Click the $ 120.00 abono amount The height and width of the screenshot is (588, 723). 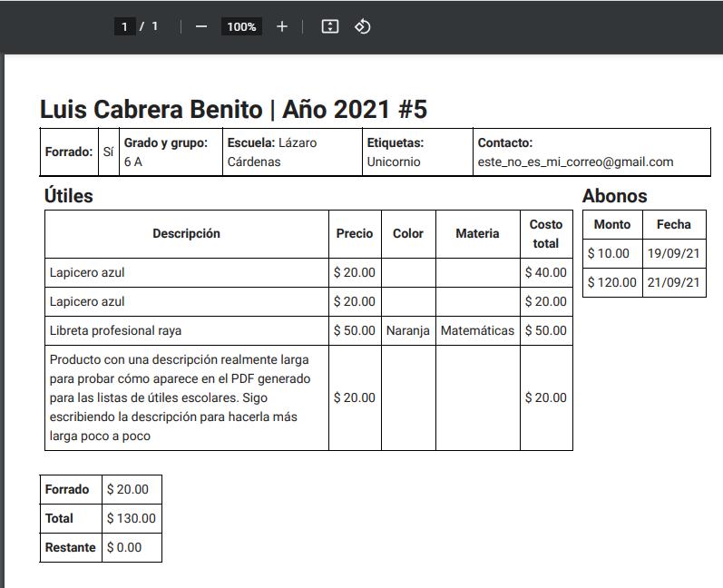click(612, 282)
